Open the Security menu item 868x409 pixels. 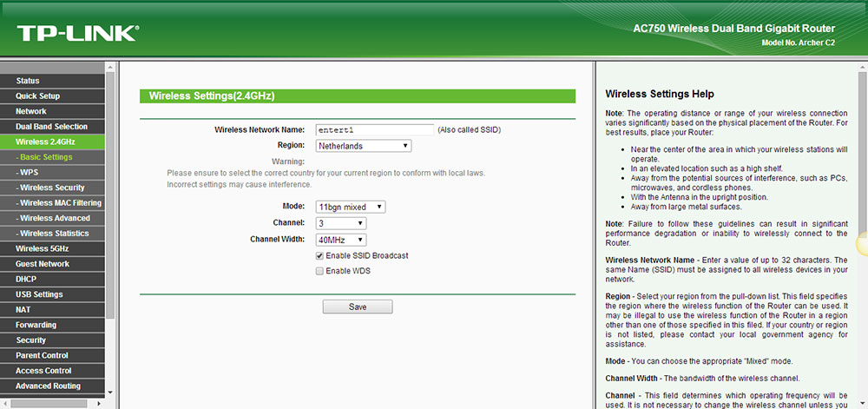tap(52, 340)
